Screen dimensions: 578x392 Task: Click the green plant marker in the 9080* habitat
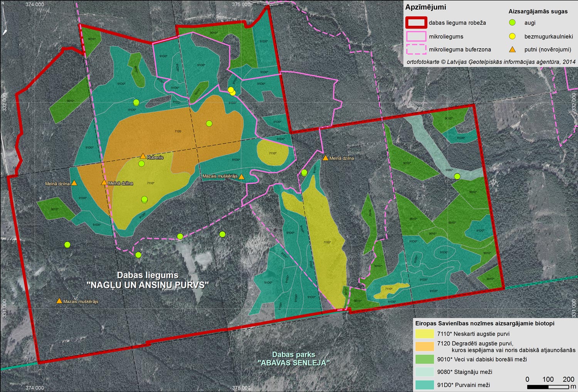point(457,176)
